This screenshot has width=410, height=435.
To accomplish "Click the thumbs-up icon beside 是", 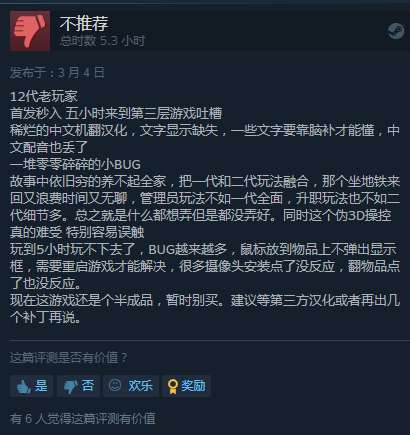I will tap(23, 386).
